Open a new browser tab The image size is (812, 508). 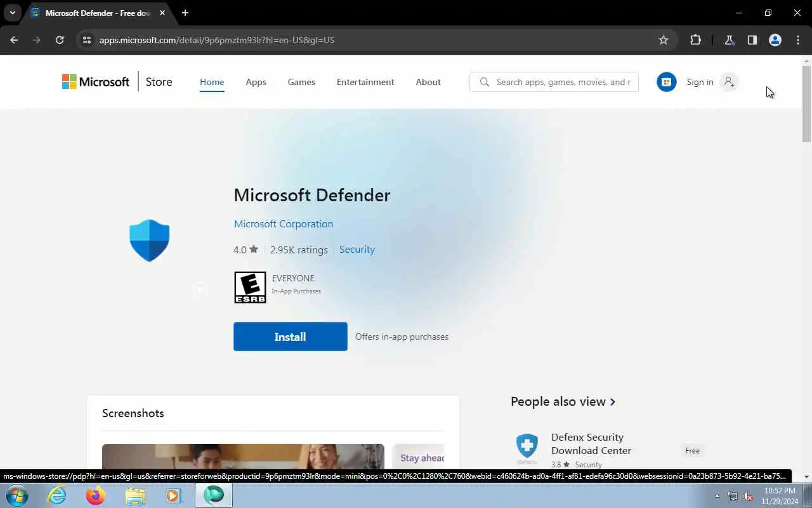pos(185,13)
